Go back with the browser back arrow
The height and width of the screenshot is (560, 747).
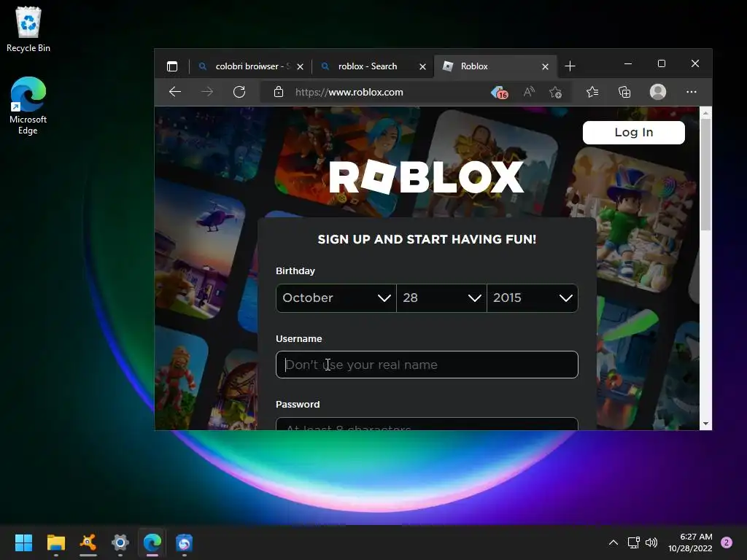(x=175, y=92)
